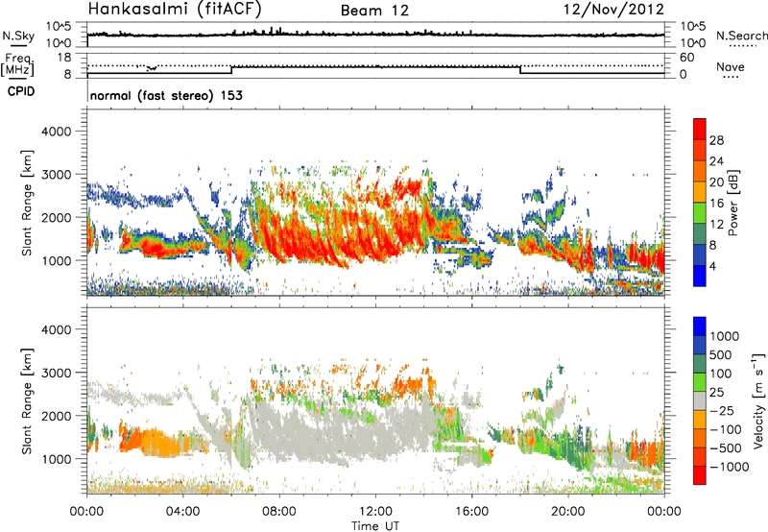
Task: Click the 'Freq. [MHz]' label
Action: tap(18, 65)
